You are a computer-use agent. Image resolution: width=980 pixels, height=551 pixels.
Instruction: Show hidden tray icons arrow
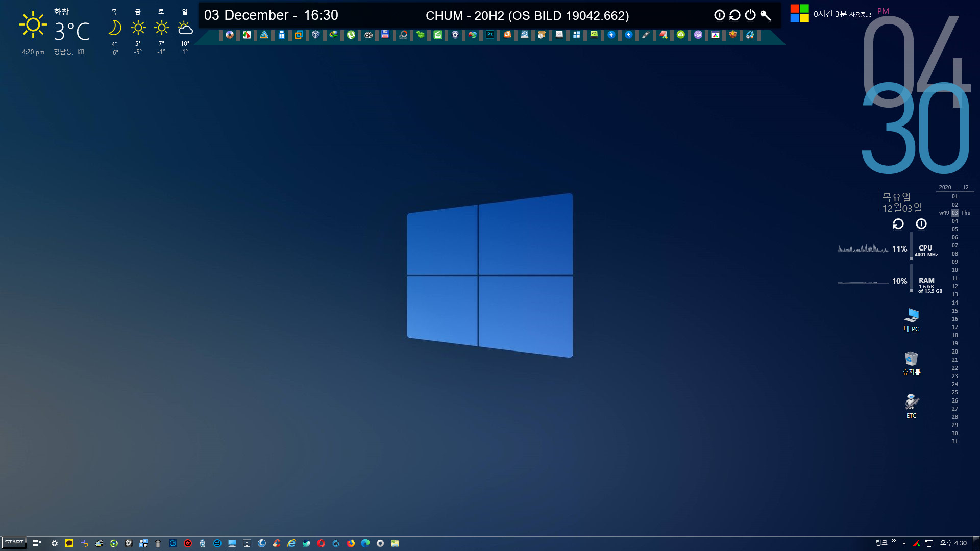pyautogui.click(x=904, y=543)
